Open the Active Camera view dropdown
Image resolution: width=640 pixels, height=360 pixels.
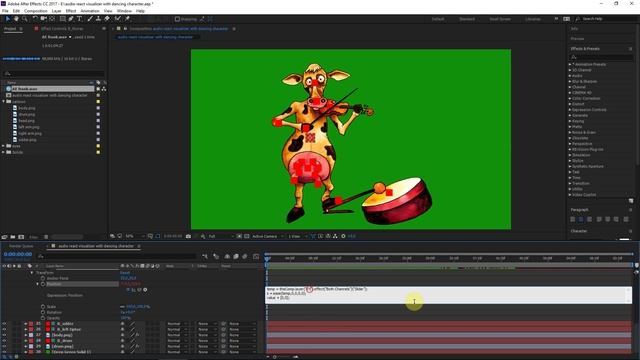(268, 236)
